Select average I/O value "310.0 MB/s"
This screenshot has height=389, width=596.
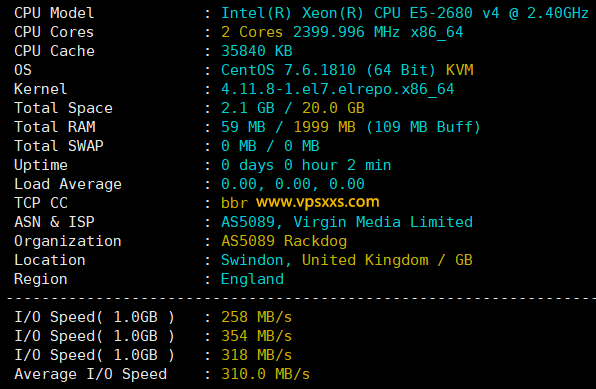point(266,374)
